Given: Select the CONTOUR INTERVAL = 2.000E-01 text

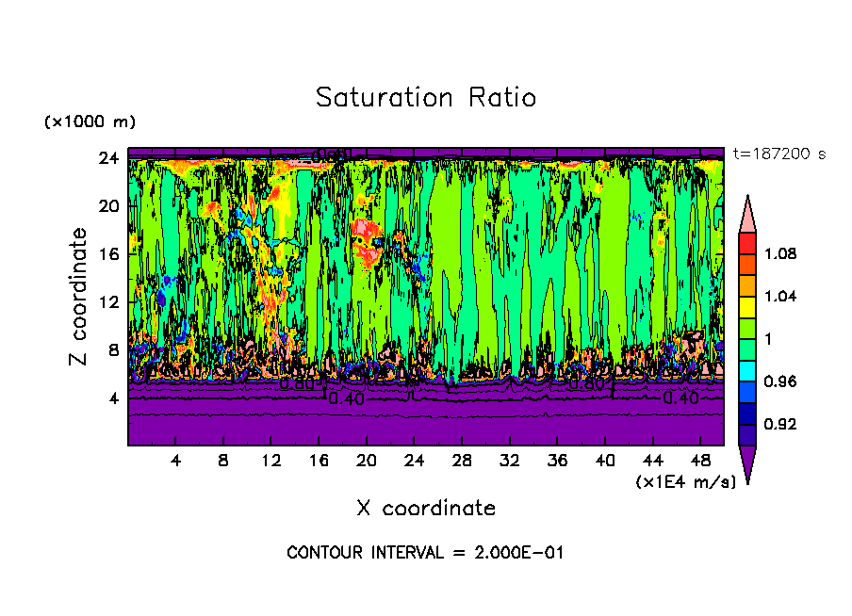Looking at the screenshot, I should 425,553.
